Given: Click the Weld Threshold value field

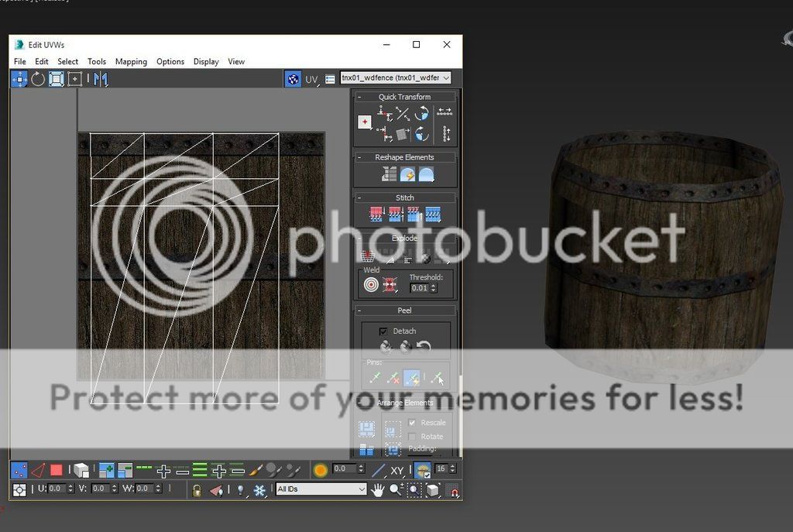Looking at the screenshot, I should tap(419, 288).
